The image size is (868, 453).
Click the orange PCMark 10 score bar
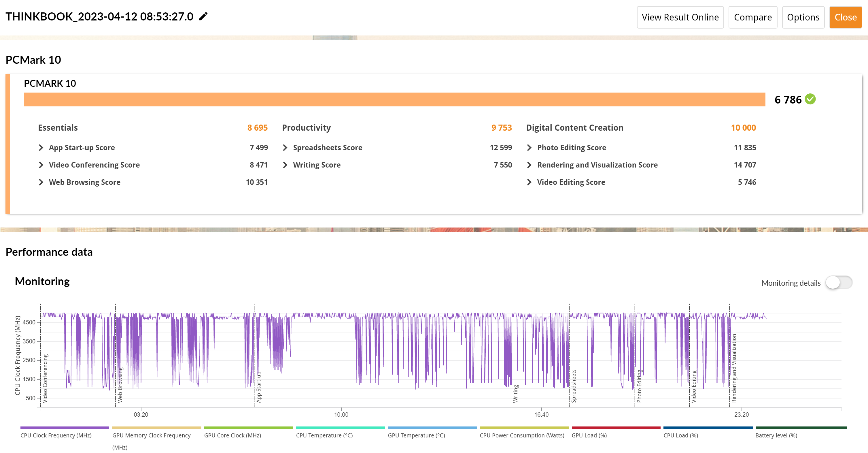coord(394,99)
